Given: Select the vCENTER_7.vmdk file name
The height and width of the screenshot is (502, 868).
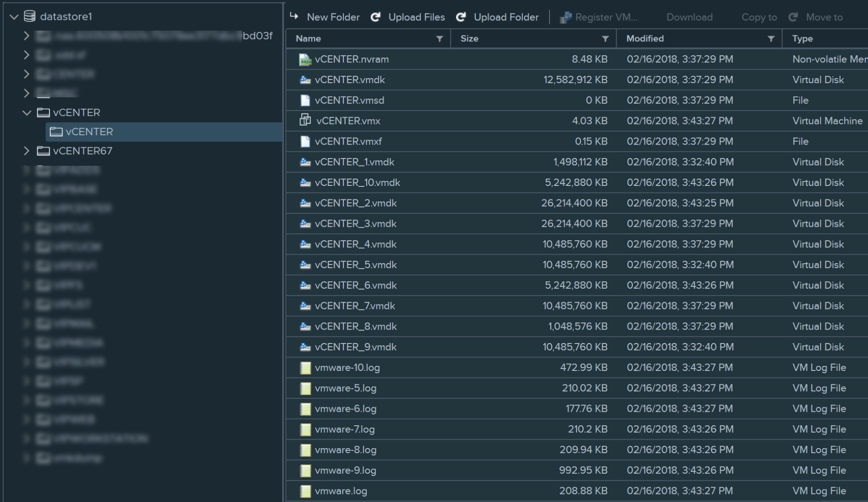Looking at the screenshot, I should point(355,306).
